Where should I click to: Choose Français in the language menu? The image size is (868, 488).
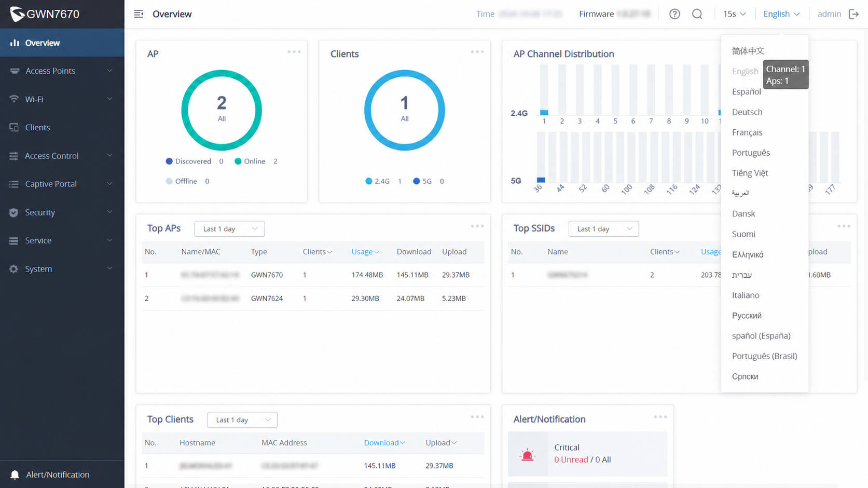[x=747, y=132]
